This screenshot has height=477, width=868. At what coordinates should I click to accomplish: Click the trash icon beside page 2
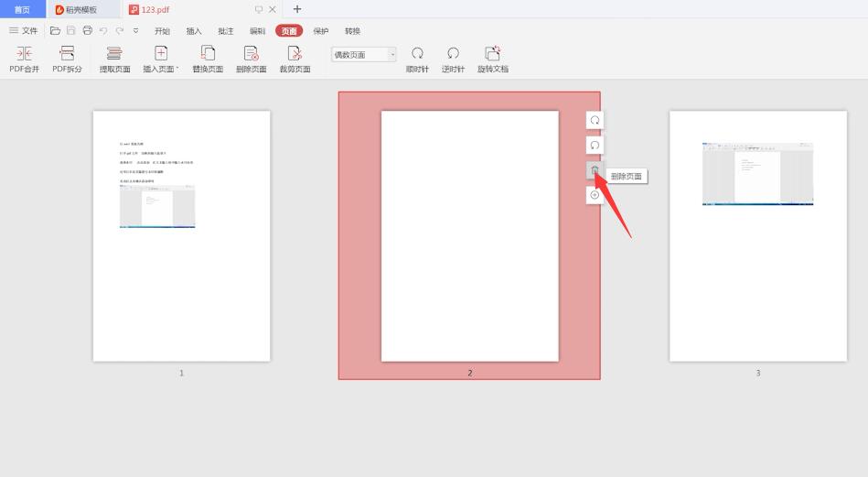(595, 170)
